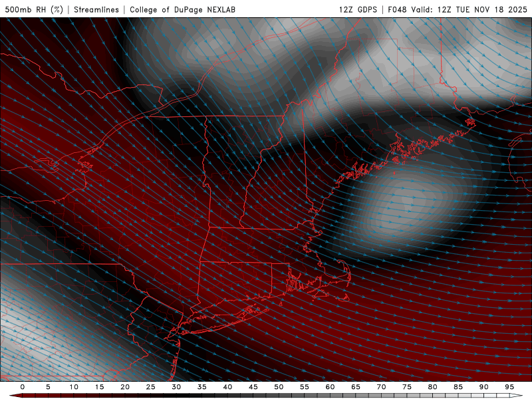Click the colorbar label '85'
This screenshot has width=532, height=399.
pyautogui.click(x=458, y=387)
